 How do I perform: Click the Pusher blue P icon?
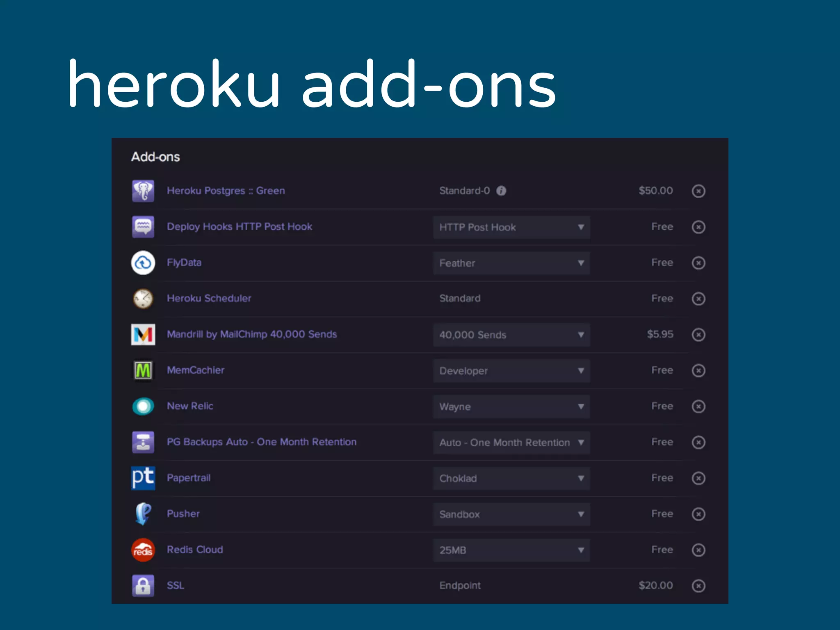coord(143,514)
